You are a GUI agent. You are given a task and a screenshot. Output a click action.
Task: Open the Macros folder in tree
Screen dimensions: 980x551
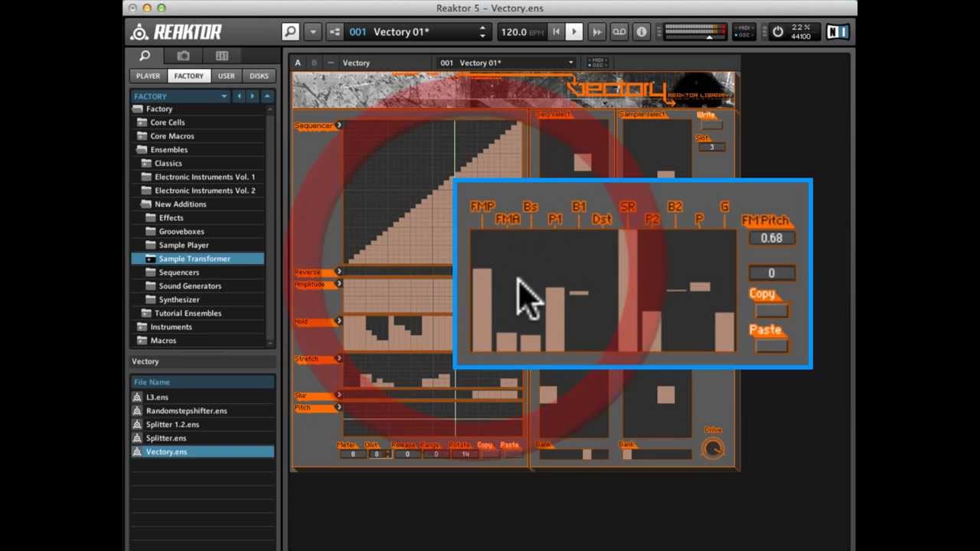click(163, 341)
